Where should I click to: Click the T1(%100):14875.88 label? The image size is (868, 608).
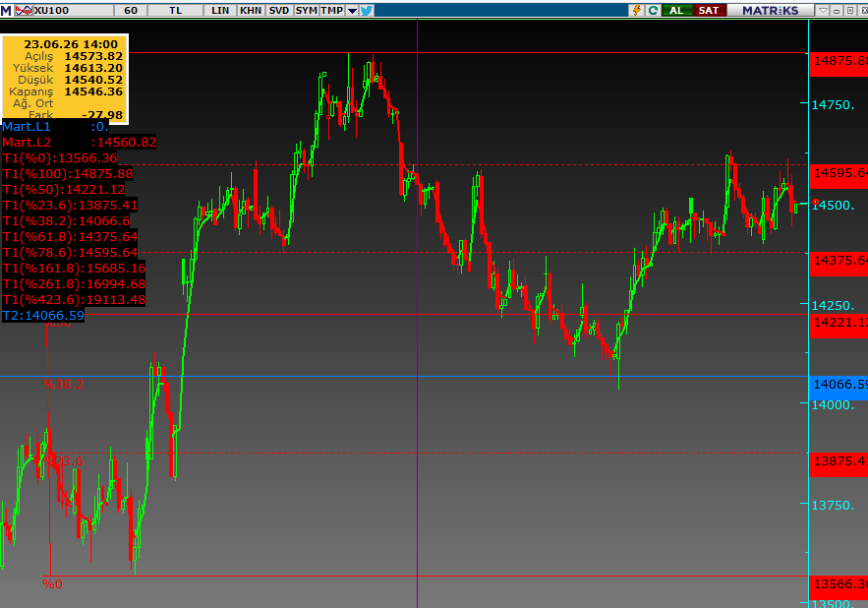pyautogui.click(x=68, y=174)
